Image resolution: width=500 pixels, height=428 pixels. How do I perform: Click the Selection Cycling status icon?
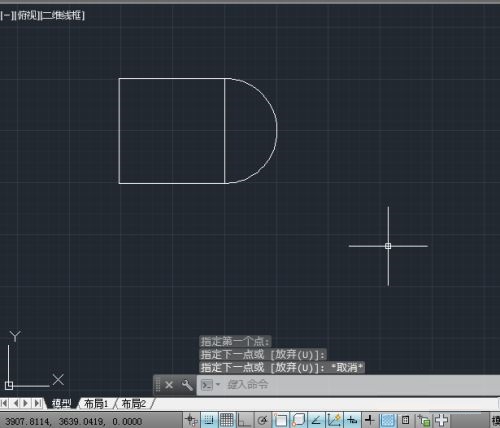point(424,420)
